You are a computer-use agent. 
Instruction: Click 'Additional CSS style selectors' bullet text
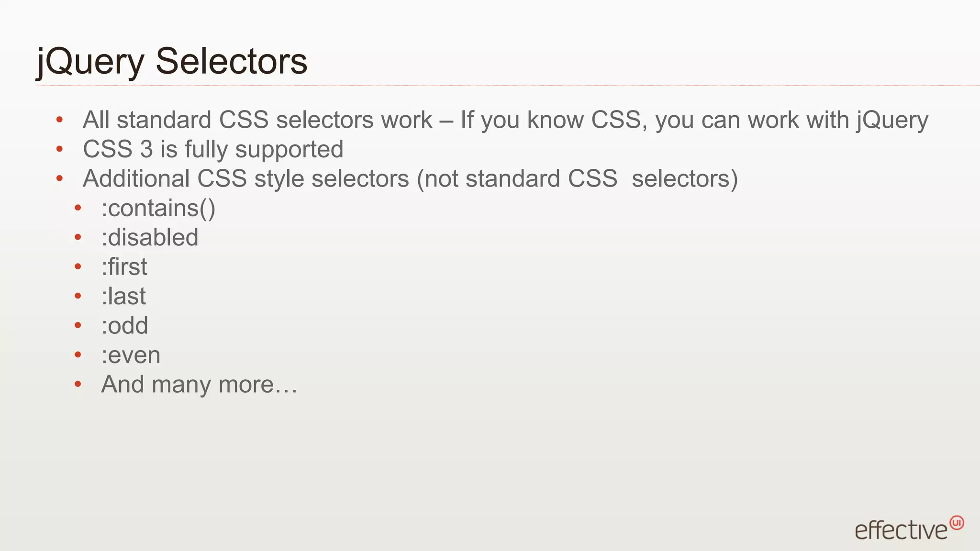point(246,179)
